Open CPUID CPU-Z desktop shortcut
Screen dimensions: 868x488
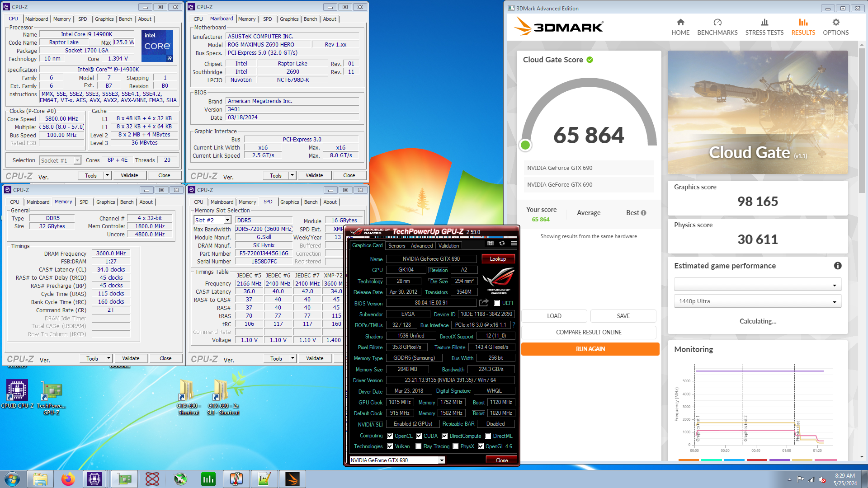pyautogui.click(x=17, y=394)
